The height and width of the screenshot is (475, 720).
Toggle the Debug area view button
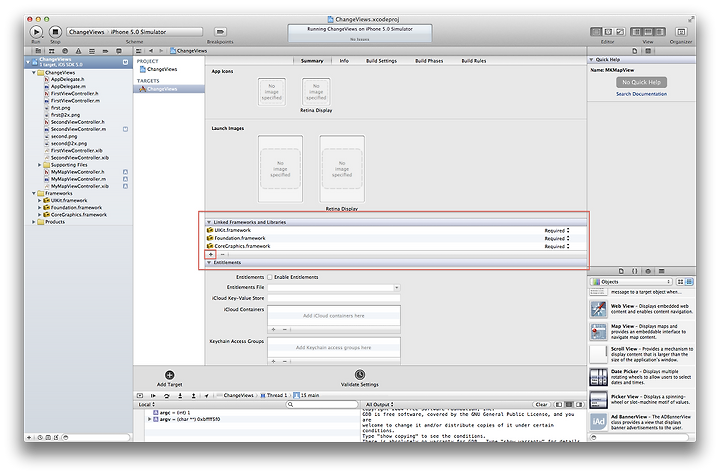pyautogui.click(x=648, y=32)
